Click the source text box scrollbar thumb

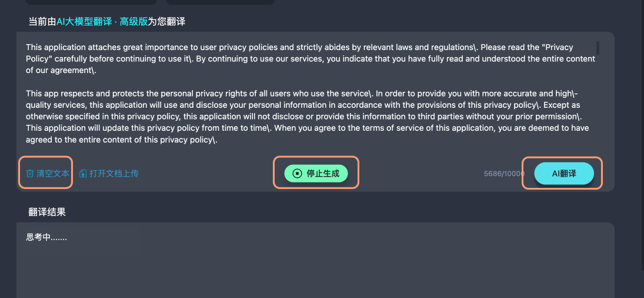598,48
